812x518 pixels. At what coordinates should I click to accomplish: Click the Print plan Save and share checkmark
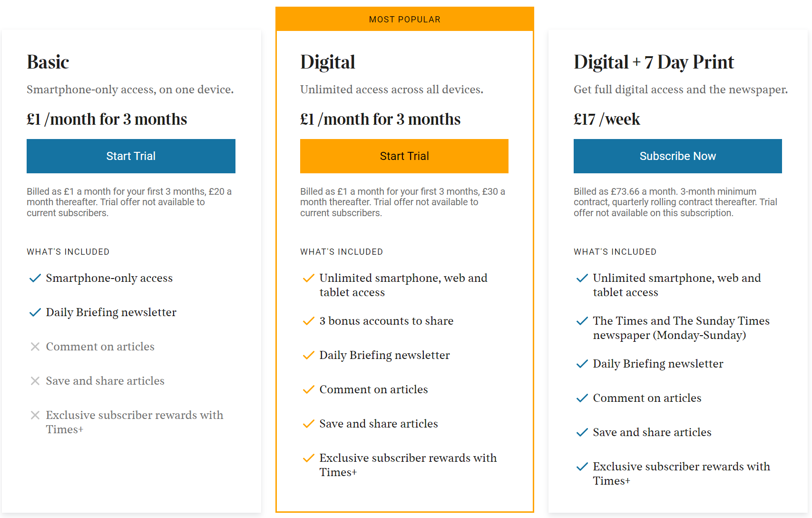coord(582,432)
